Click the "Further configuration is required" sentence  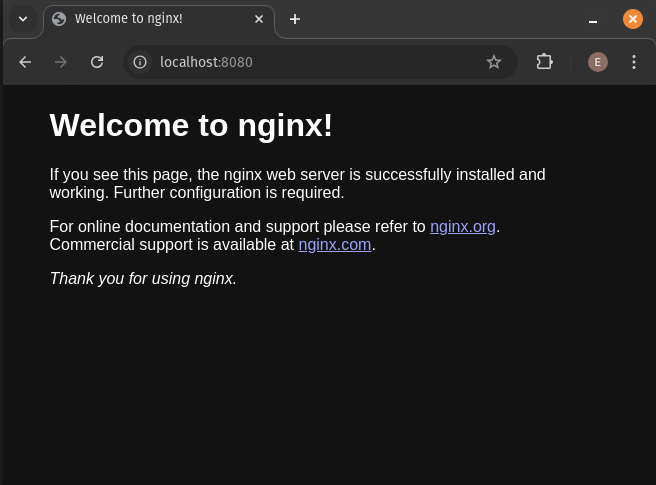click(229, 192)
